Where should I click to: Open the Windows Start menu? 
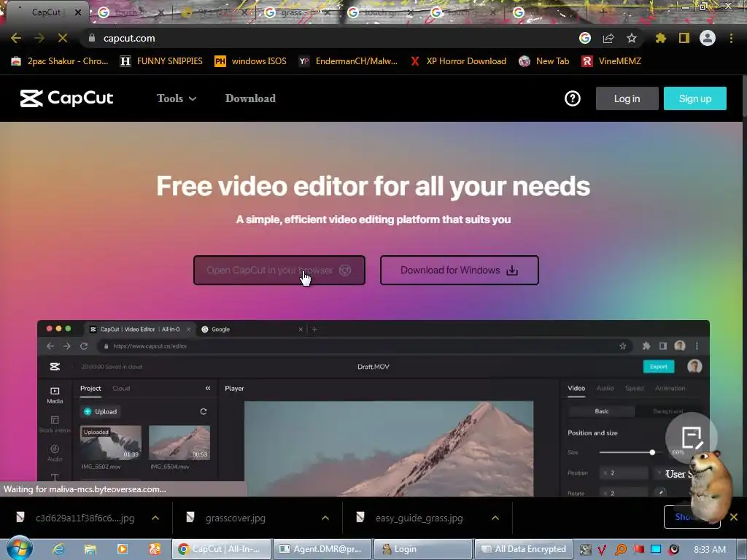tap(20, 548)
